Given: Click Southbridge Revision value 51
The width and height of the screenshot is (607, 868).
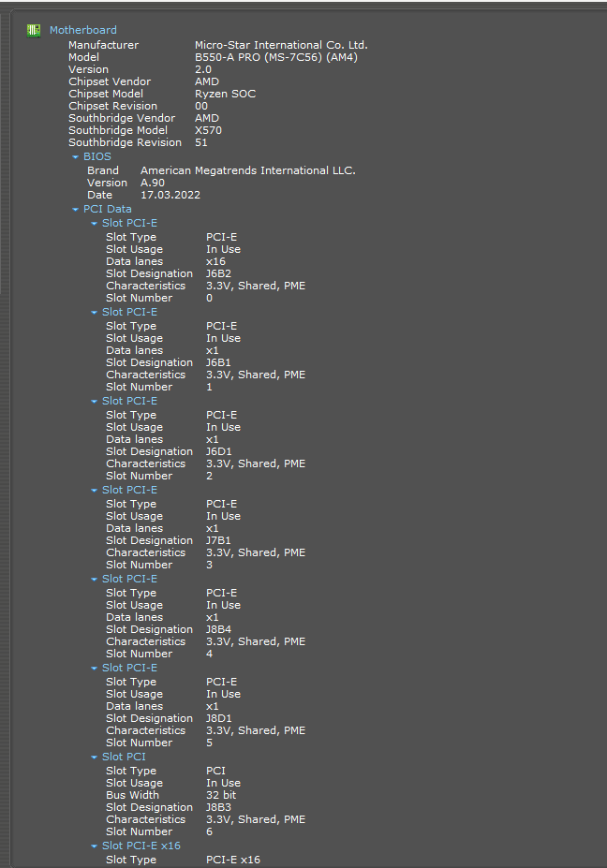Looking at the screenshot, I should 201,142.
